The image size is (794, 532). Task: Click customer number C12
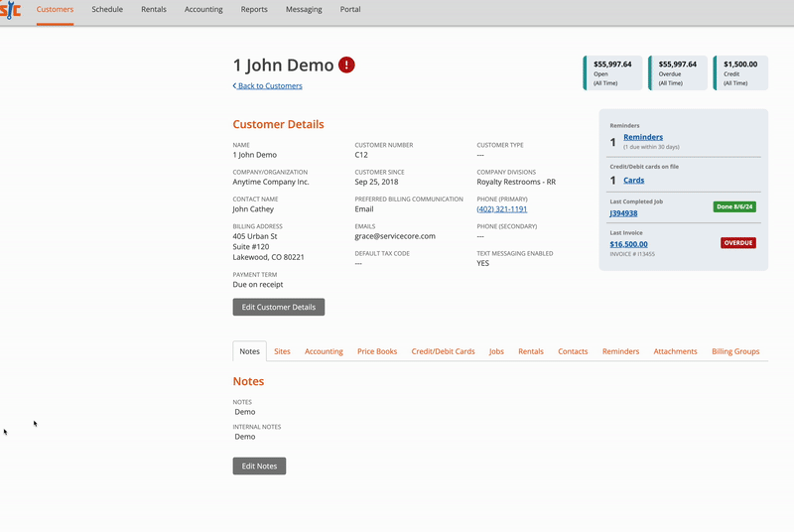361,155
